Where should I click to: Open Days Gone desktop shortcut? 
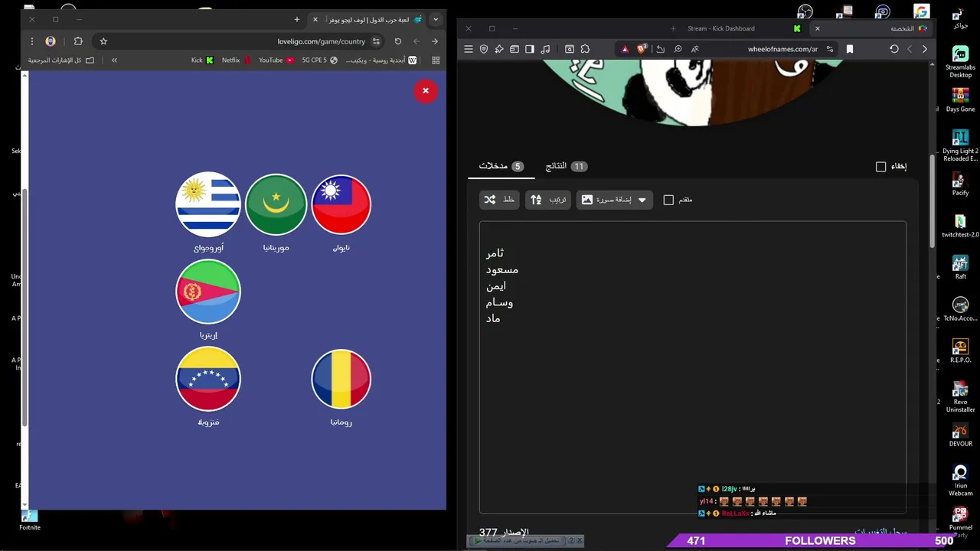tap(960, 100)
